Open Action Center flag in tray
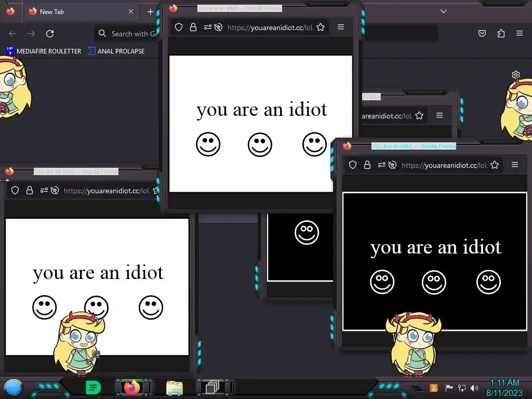The height and width of the screenshot is (399, 532). (449, 388)
